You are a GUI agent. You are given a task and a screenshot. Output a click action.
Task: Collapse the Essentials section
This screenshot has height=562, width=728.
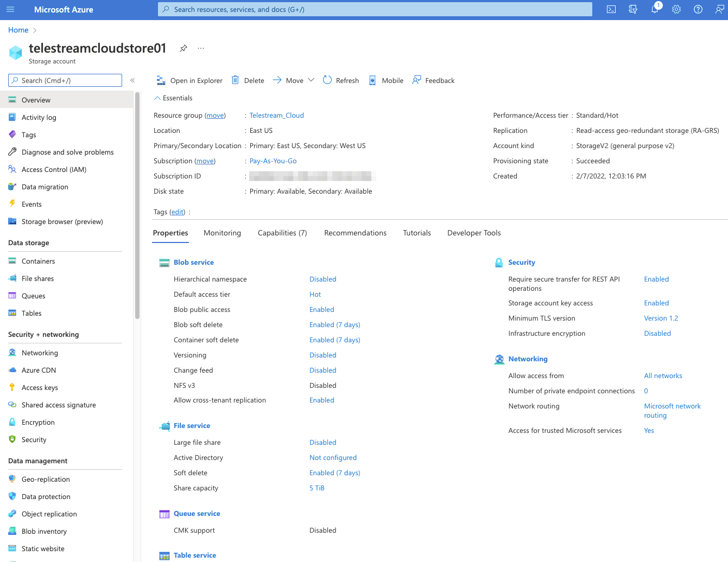click(x=173, y=98)
